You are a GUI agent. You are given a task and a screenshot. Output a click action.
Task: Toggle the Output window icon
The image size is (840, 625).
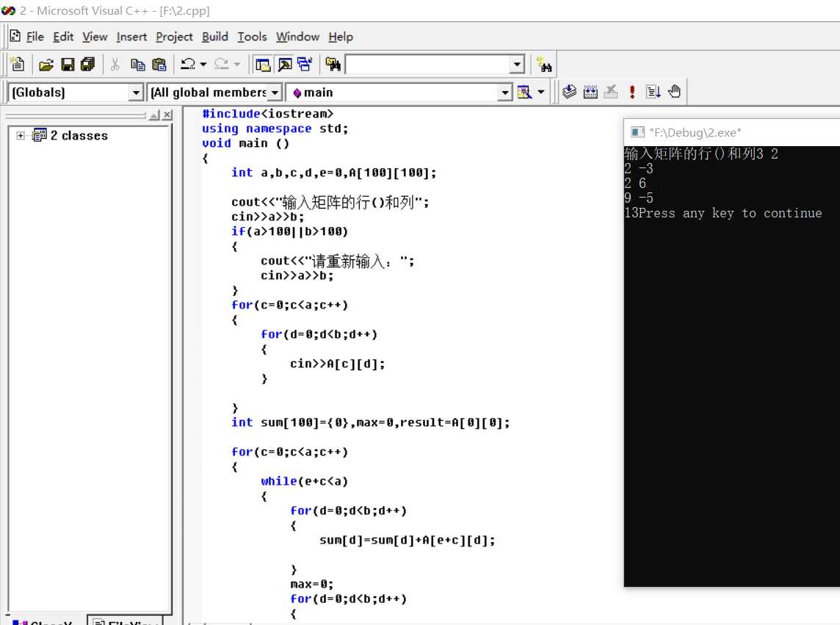pyautogui.click(x=284, y=65)
